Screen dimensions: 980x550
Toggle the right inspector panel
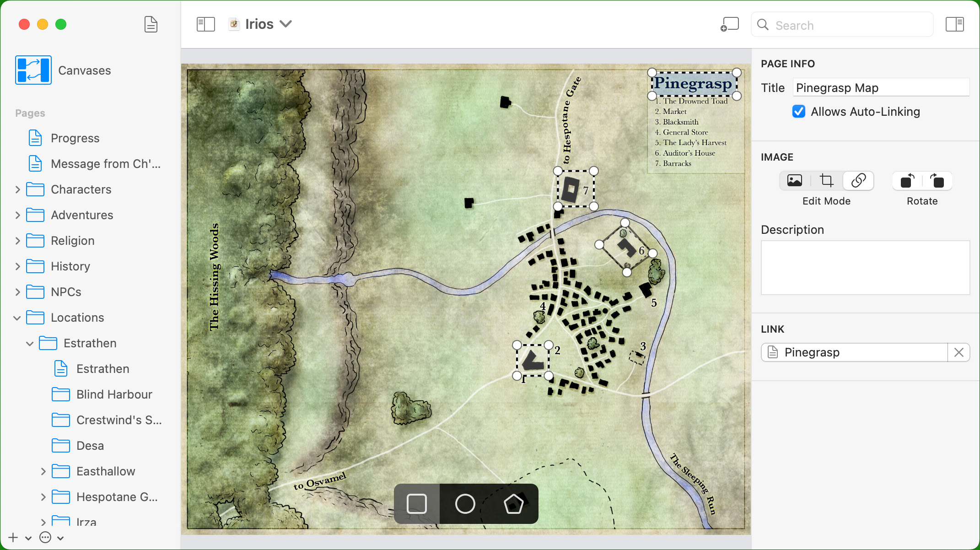(x=954, y=24)
